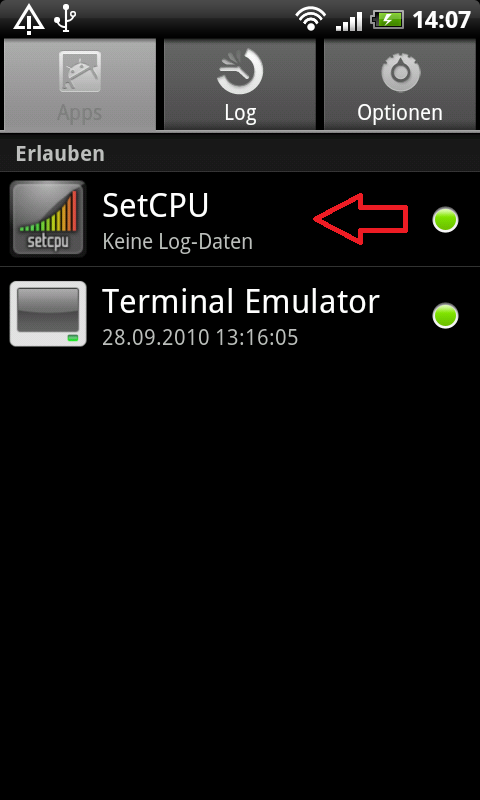Tap the battery charging icon
This screenshot has width=480, height=800.
click(x=387, y=20)
